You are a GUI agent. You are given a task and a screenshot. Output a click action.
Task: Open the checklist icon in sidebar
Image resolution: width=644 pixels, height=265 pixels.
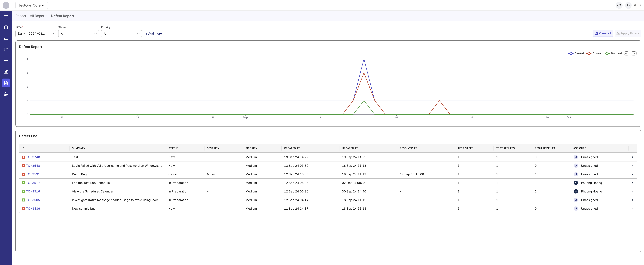pyautogui.click(x=6, y=38)
